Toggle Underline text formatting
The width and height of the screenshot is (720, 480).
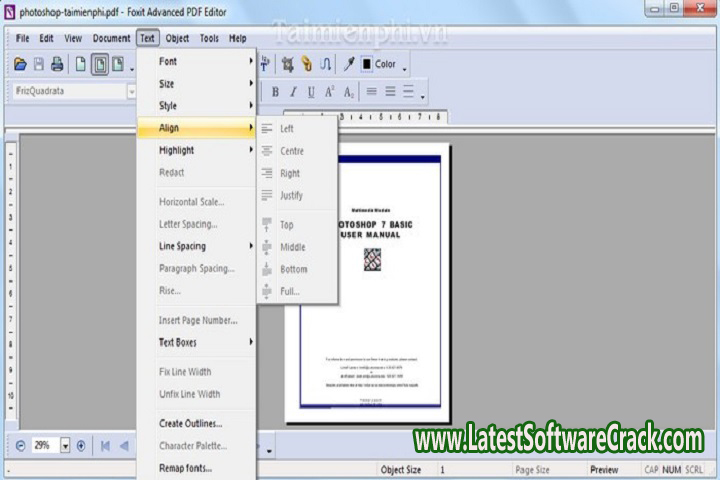point(311,92)
